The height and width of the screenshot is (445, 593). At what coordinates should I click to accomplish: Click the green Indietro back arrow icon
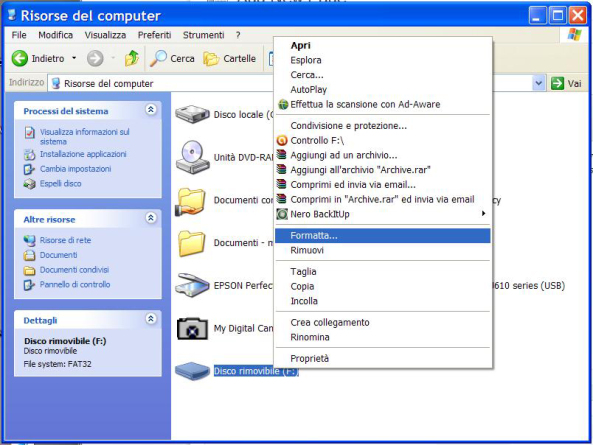(20, 59)
